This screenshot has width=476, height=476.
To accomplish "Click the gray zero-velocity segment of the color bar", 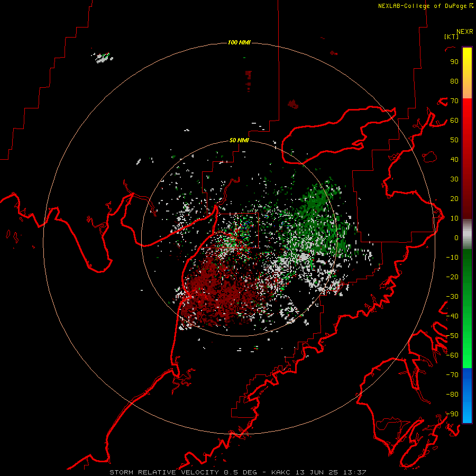I will pos(467,234).
